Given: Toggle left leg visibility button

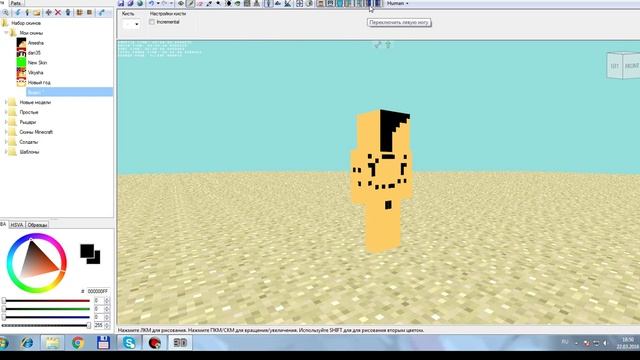Looking at the screenshot, I should coord(369,3).
